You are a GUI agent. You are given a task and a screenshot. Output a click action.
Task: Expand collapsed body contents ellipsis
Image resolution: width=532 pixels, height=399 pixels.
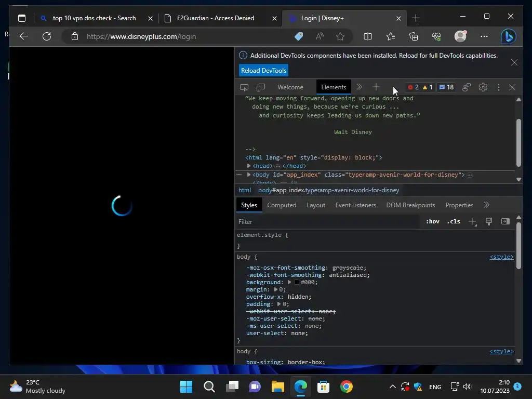tap(470, 175)
